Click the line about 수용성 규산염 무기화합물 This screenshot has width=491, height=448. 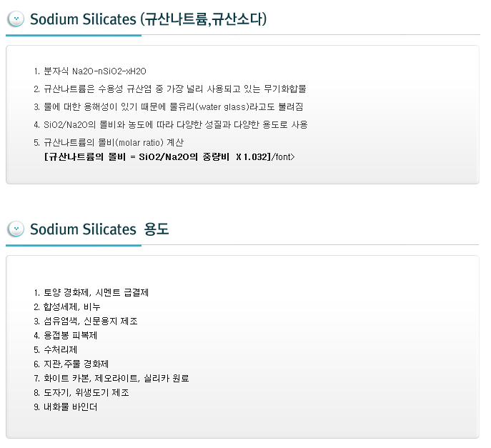174,89
